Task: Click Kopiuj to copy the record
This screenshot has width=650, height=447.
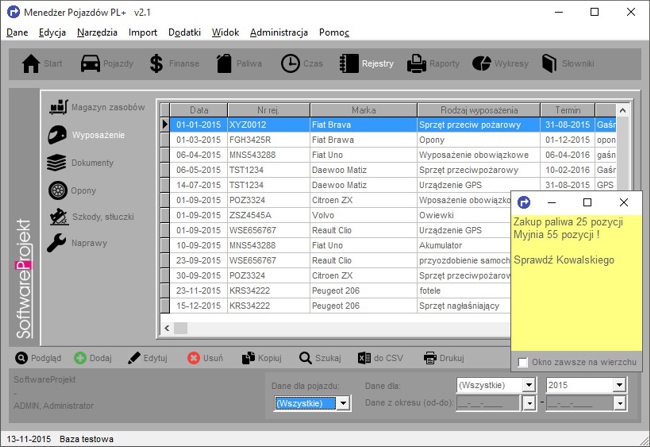Action: click(x=262, y=358)
